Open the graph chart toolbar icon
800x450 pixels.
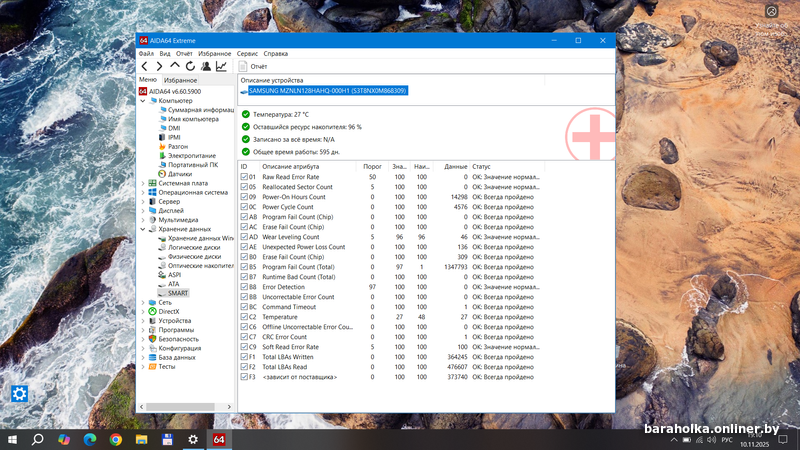pyautogui.click(x=221, y=66)
